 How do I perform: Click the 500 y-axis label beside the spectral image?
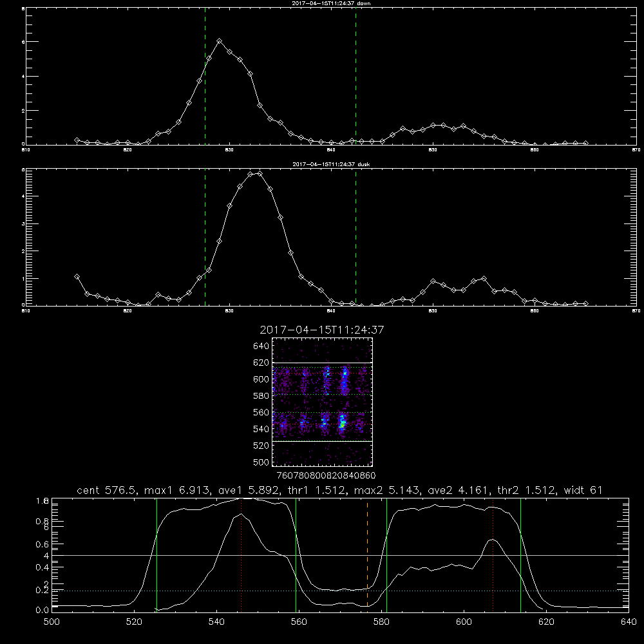(x=261, y=462)
